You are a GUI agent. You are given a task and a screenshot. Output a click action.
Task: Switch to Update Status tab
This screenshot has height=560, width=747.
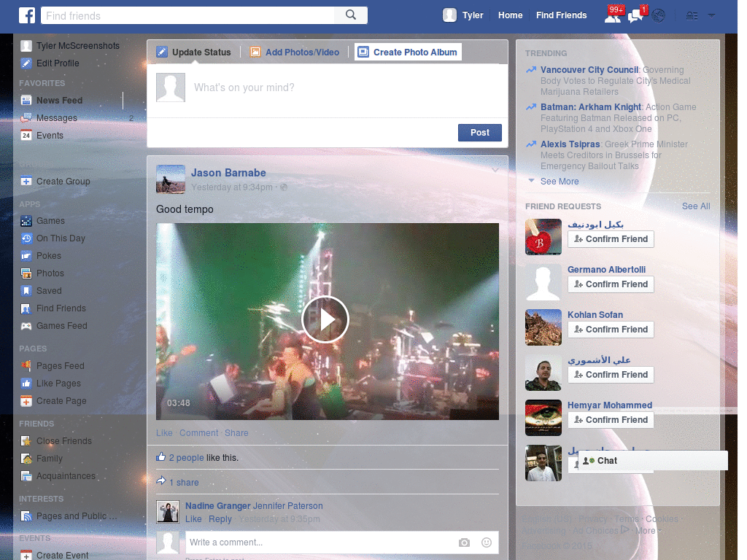click(194, 52)
